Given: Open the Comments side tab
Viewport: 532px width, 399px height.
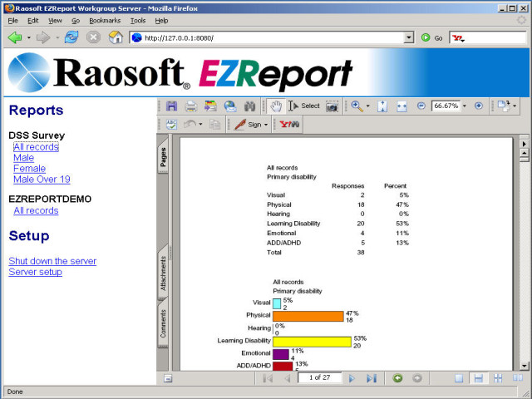Looking at the screenshot, I should [x=163, y=323].
